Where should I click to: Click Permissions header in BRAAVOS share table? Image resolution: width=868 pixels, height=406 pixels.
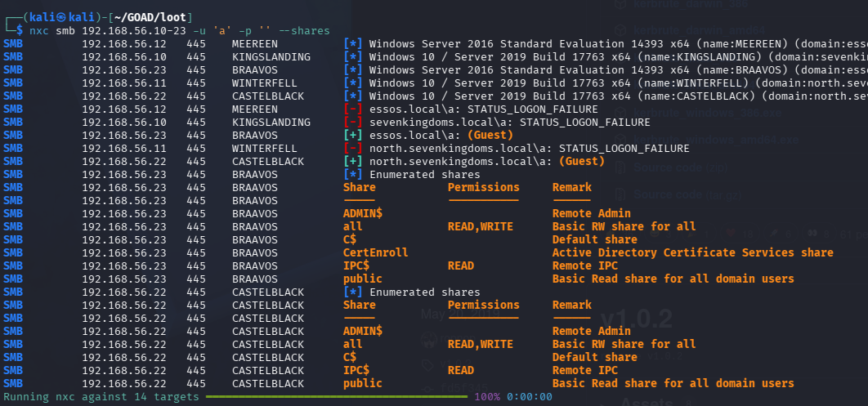(x=483, y=188)
